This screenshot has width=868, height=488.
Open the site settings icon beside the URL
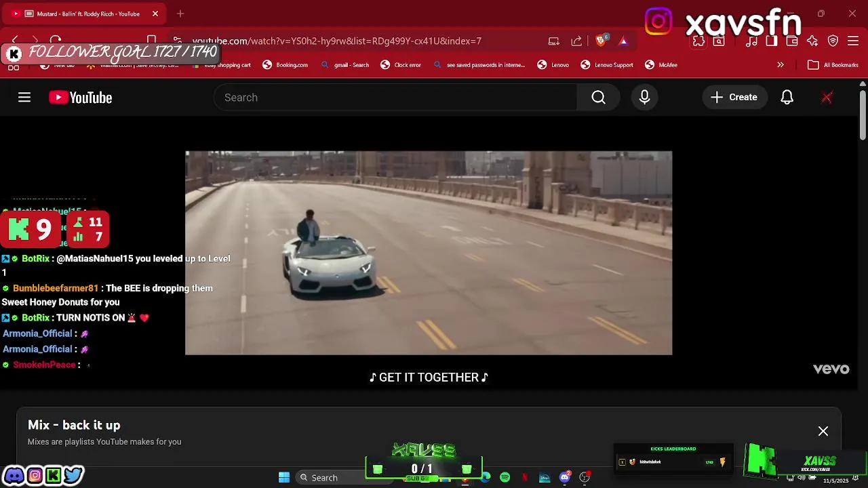click(177, 41)
